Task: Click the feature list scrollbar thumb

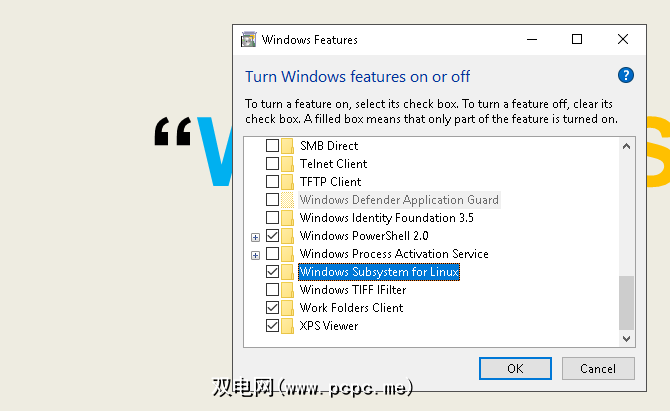Action: [626, 302]
